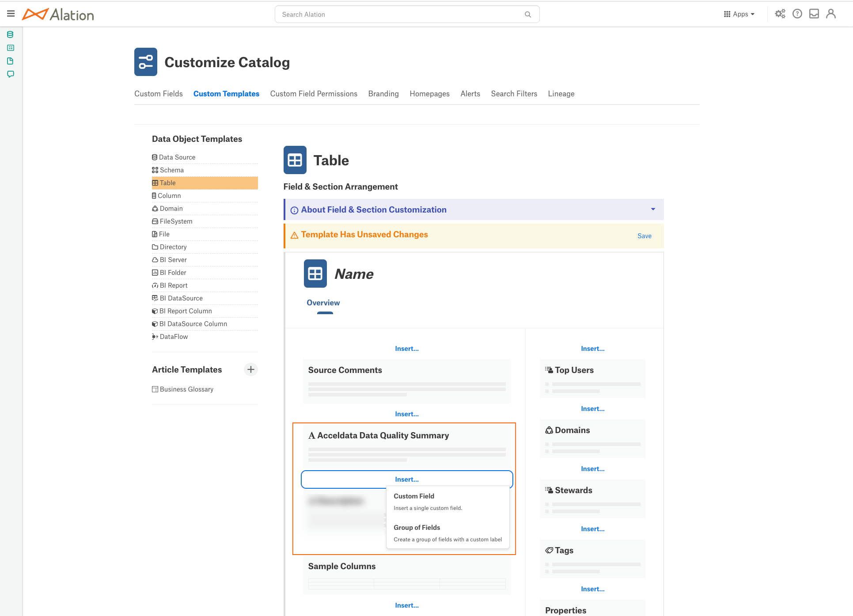The image size is (853, 616).
Task: Open the Lineage tab
Action: tap(561, 94)
